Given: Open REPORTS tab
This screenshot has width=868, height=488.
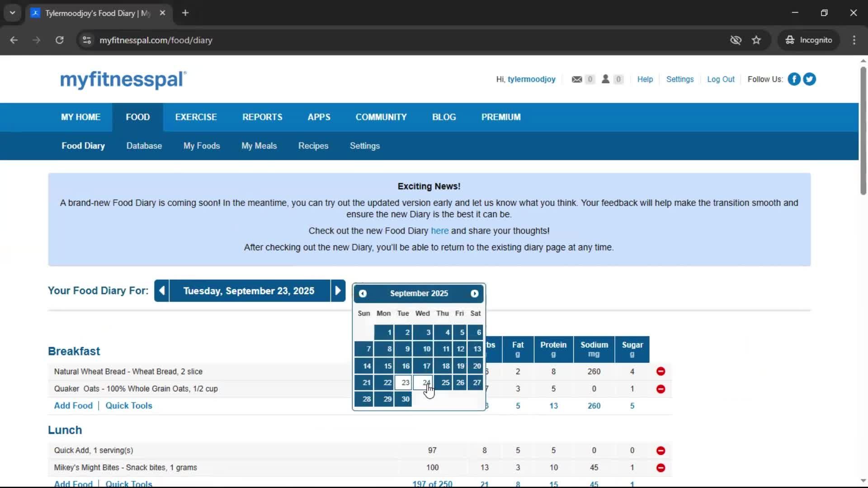Looking at the screenshot, I should pyautogui.click(x=262, y=117).
